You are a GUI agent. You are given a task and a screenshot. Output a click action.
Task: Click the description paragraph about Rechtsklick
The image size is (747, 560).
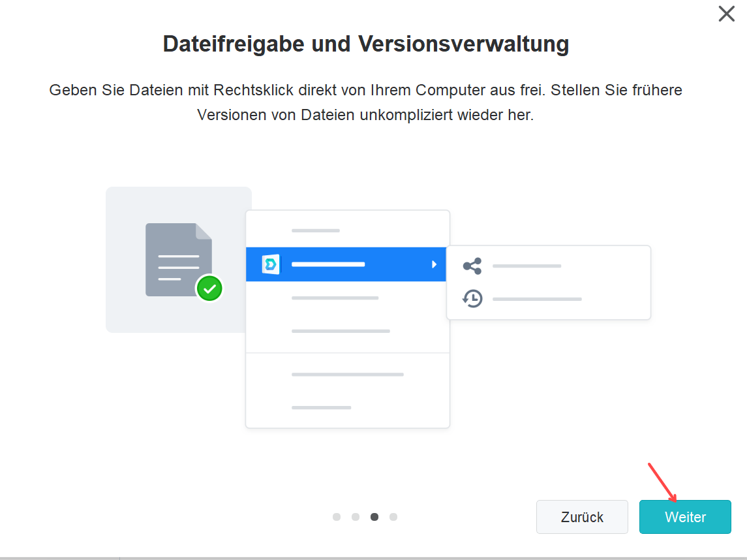pos(365,102)
